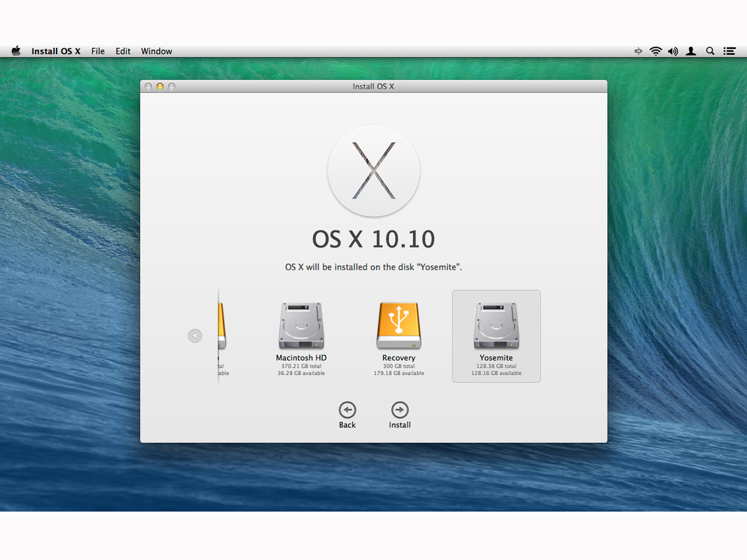Click the Wi-Fi status icon
Image resolution: width=747 pixels, height=560 pixels.
tap(655, 51)
